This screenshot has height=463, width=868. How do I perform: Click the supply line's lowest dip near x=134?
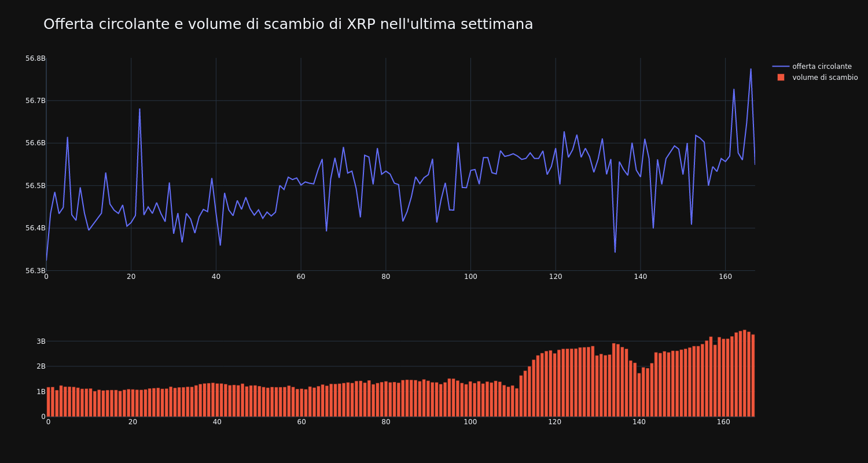pos(615,252)
